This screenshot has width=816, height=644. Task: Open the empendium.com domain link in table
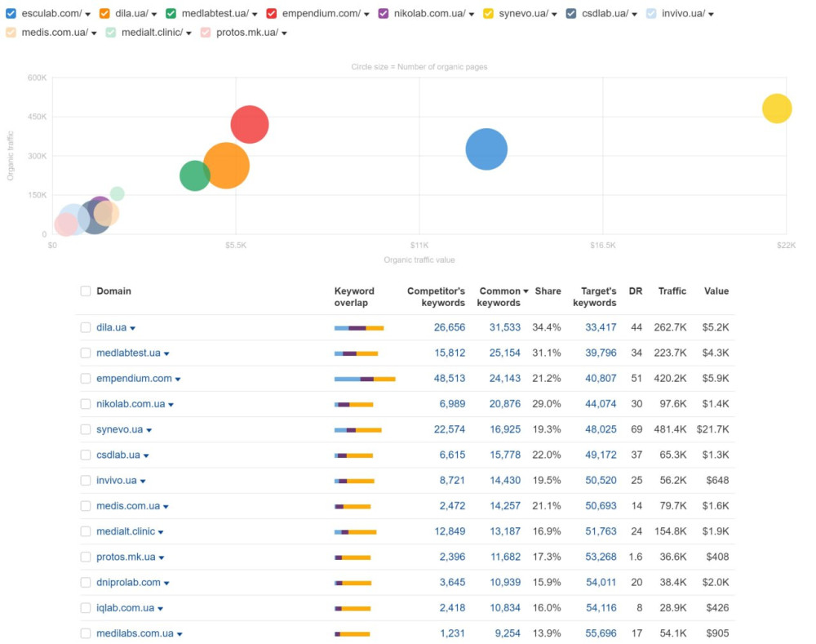click(134, 379)
